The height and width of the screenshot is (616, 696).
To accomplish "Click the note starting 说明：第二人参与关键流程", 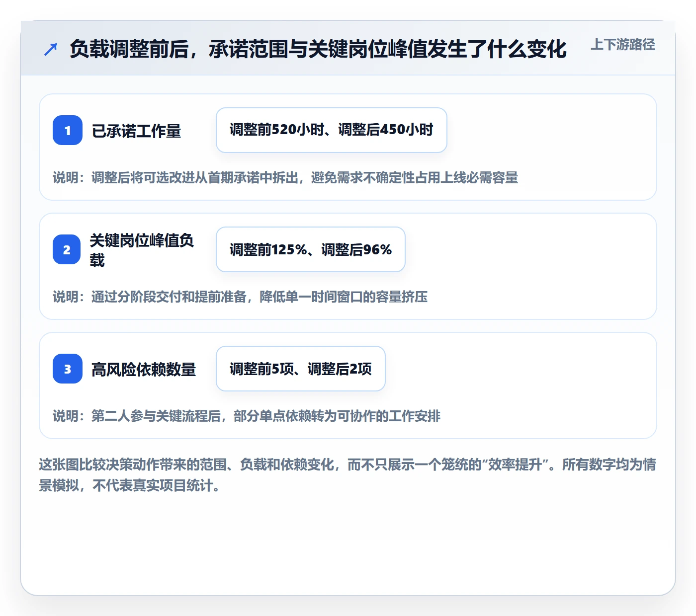I will [x=247, y=416].
